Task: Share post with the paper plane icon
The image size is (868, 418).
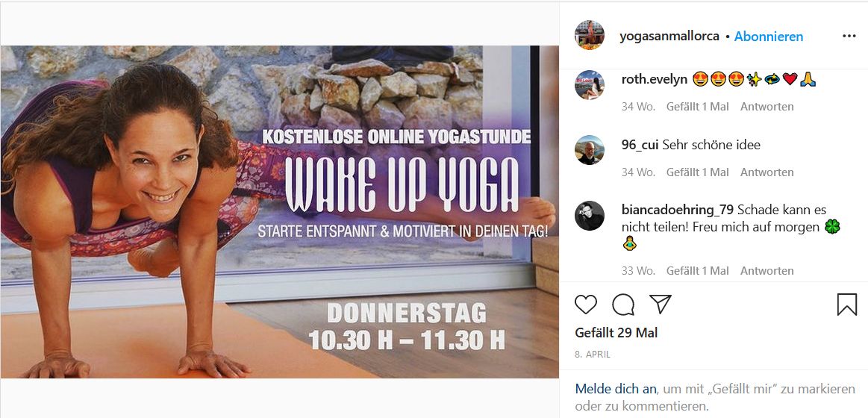Action: [661, 305]
